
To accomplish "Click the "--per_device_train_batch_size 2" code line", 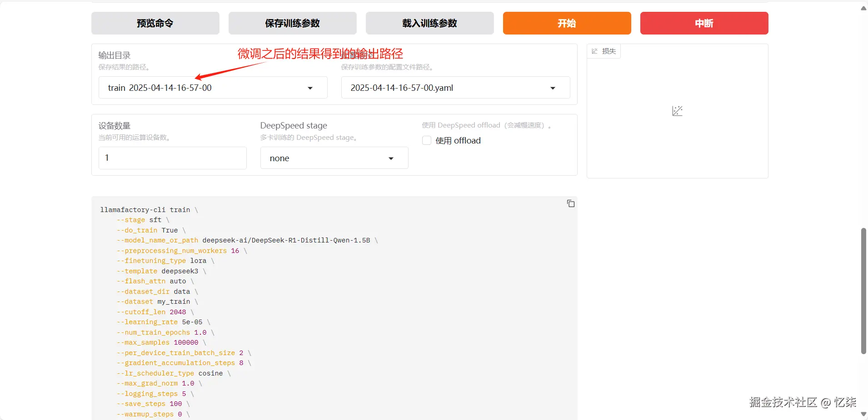I will (184, 353).
